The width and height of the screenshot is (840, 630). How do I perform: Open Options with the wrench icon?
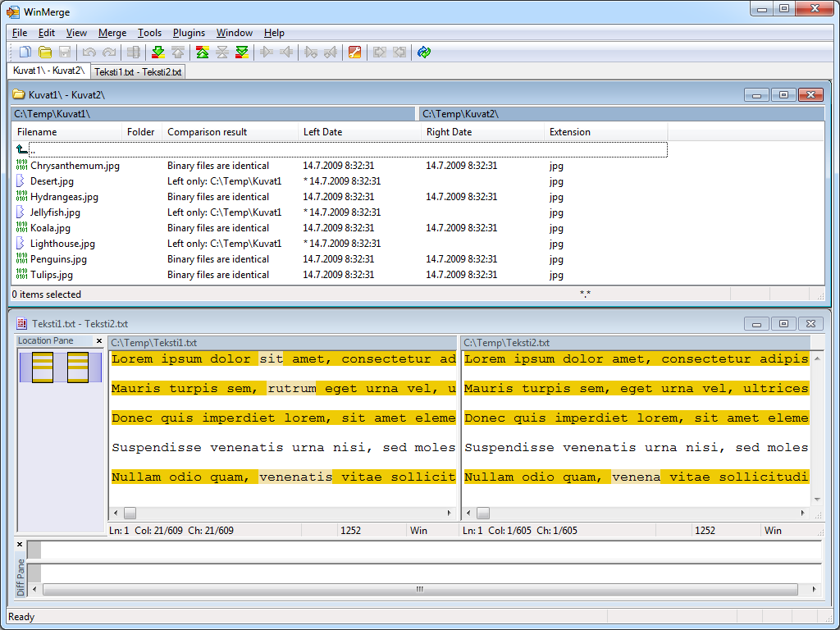pos(354,52)
